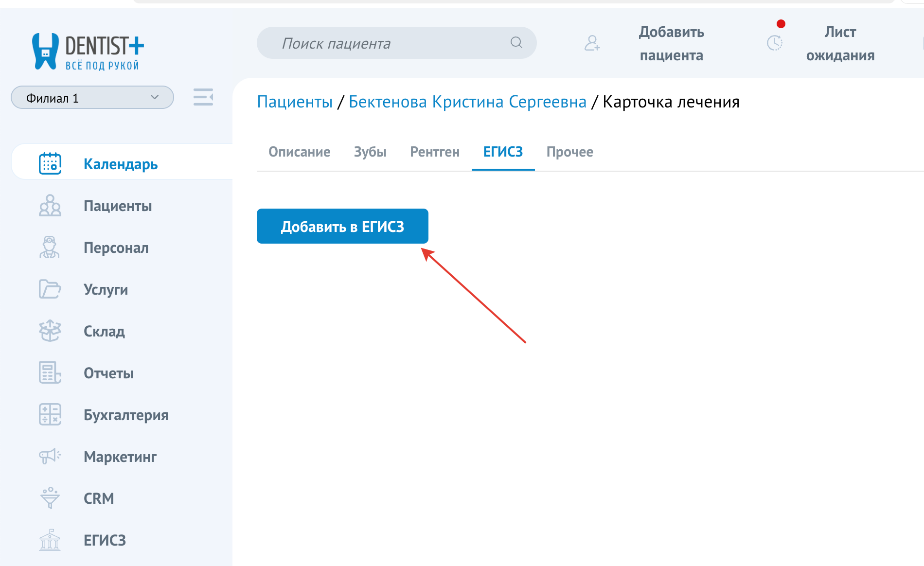This screenshot has height=566, width=924.
Task: Select the ЕГИСЗ tab
Action: [503, 152]
